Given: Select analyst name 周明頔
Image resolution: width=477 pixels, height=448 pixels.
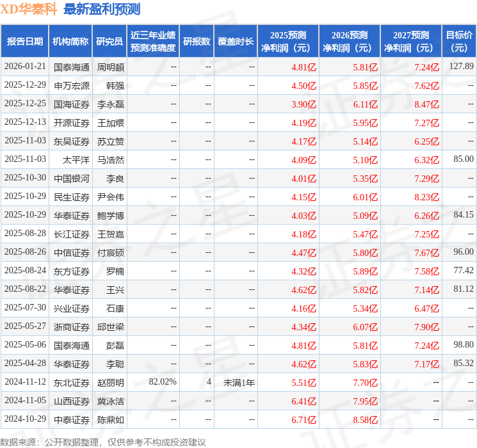Looking at the screenshot, I should pos(110,67).
